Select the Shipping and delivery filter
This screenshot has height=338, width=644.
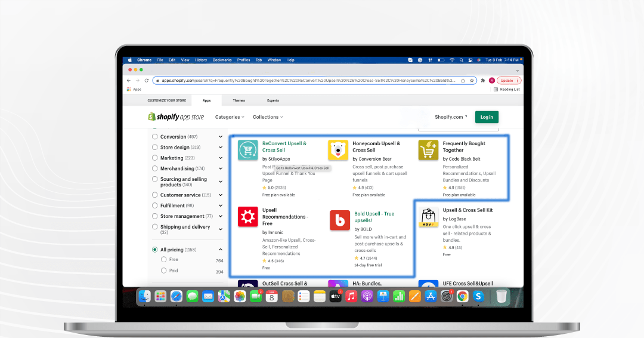(155, 226)
